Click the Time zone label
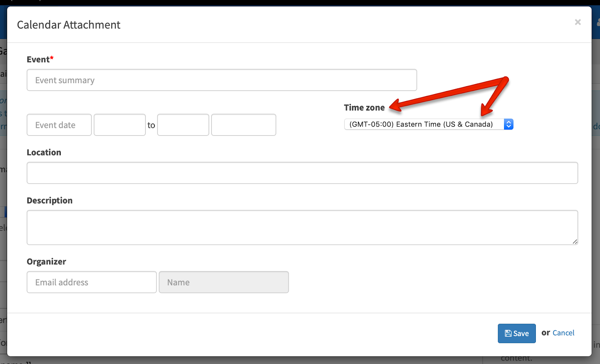 [364, 108]
